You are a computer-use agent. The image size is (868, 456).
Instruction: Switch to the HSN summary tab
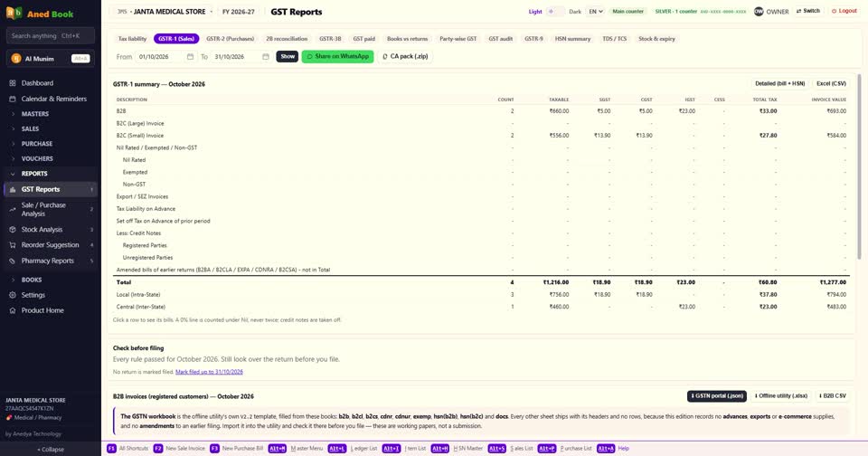click(572, 39)
